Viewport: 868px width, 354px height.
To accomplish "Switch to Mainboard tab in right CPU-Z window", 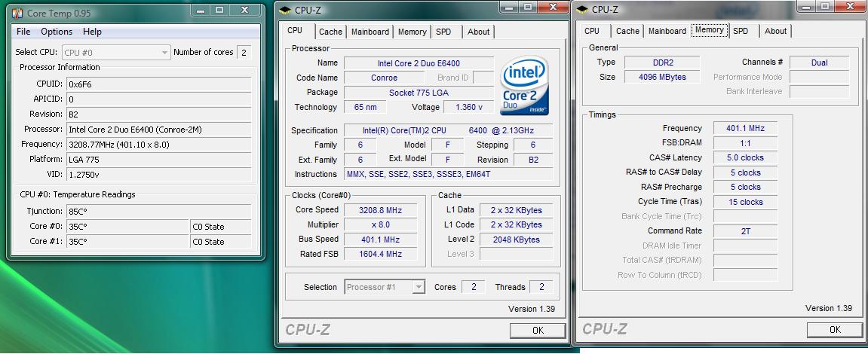I will point(667,32).
